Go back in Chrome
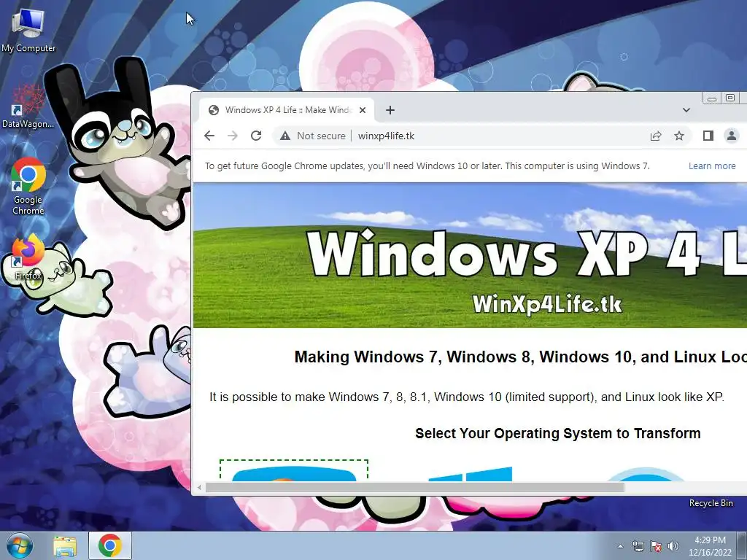747x560 pixels. [209, 136]
